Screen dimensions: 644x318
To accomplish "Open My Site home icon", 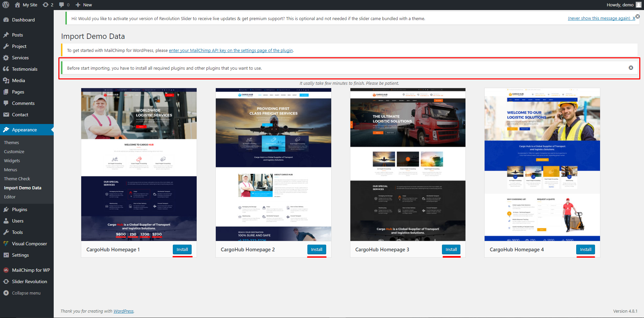I will [17, 5].
